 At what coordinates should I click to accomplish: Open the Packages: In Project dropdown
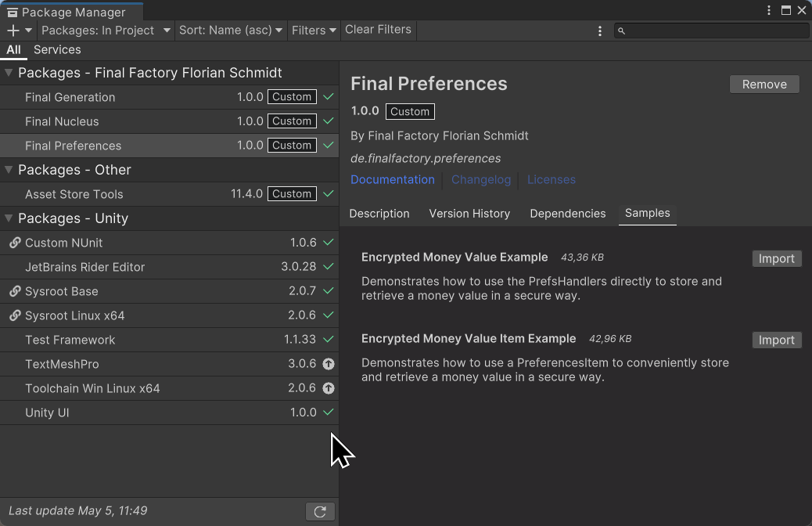click(106, 31)
